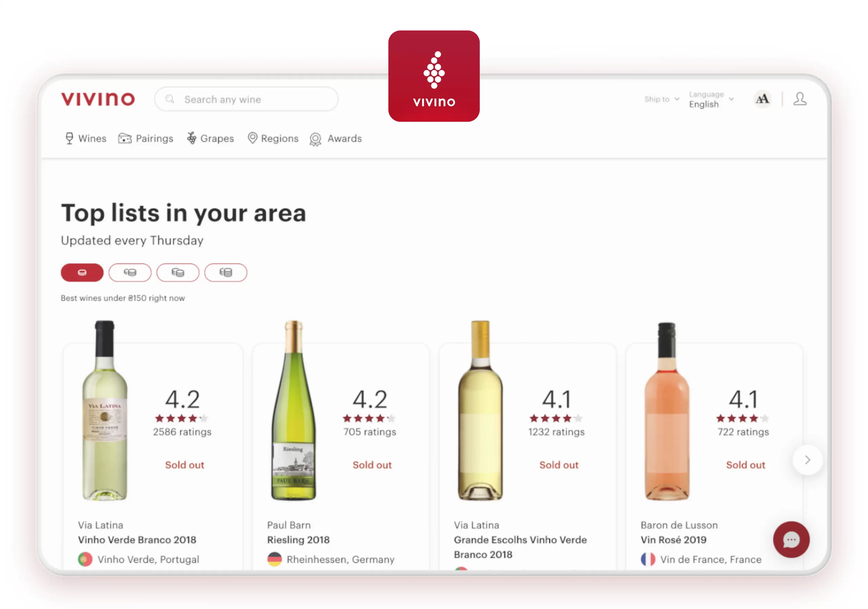868x609 pixels.
Task: Click the Vin de France, France region text
Action: [711, 560]
